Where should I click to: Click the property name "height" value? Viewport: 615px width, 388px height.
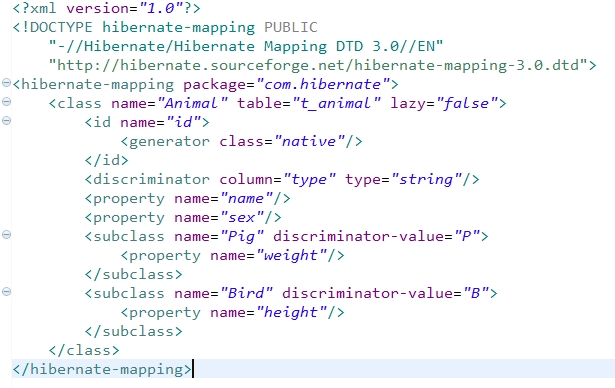click(x=291, y=313)
